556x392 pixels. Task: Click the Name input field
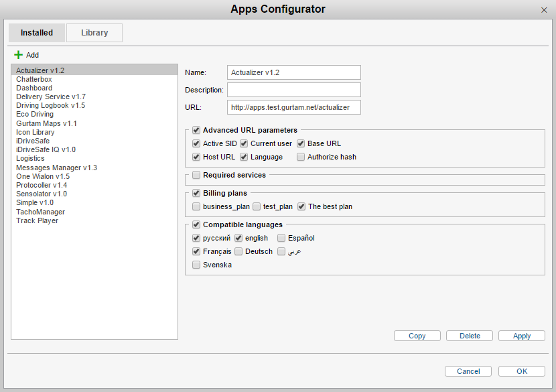click(293, 72)
